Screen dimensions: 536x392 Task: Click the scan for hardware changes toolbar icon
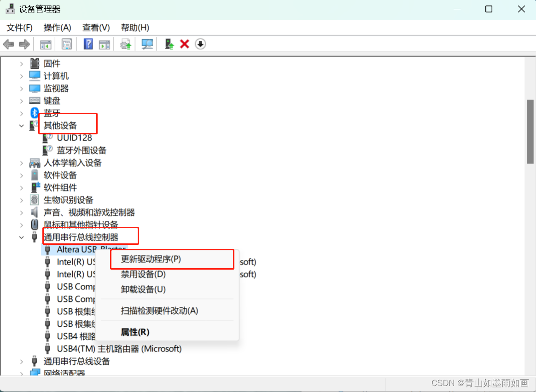click(x=148, y=44)
